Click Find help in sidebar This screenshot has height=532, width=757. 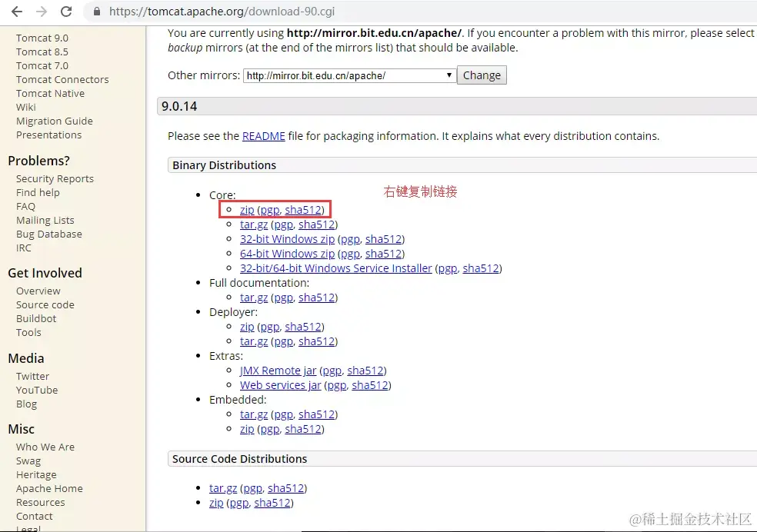point(38,192)
